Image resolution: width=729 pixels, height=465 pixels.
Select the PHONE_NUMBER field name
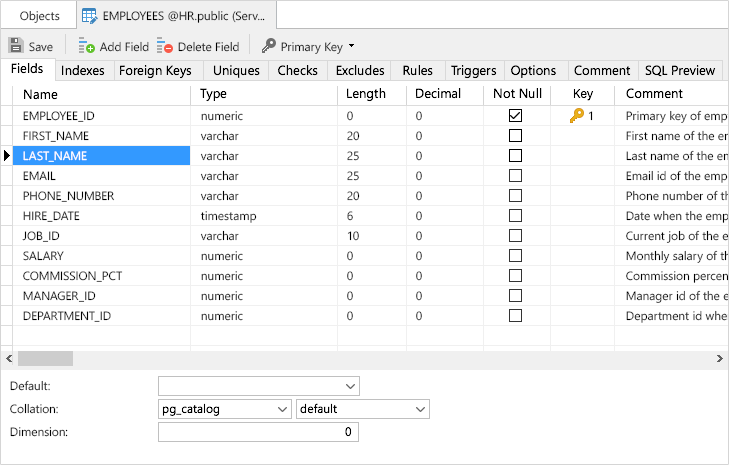coord(68,196)
